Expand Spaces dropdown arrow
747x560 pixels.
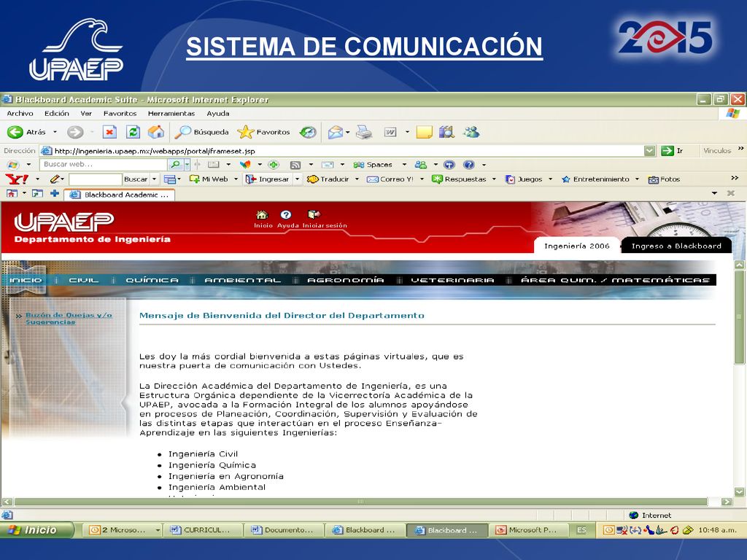pyautogui.click(x=404, y=165)
